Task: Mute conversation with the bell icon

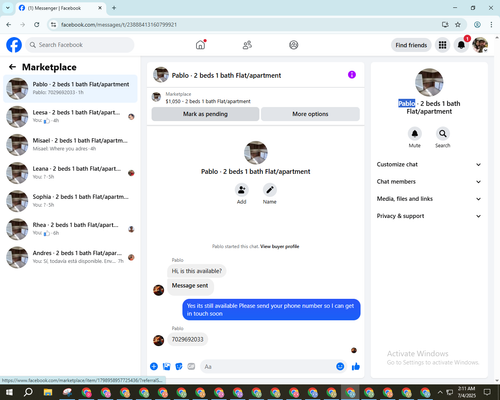Action: pos(415,134)
